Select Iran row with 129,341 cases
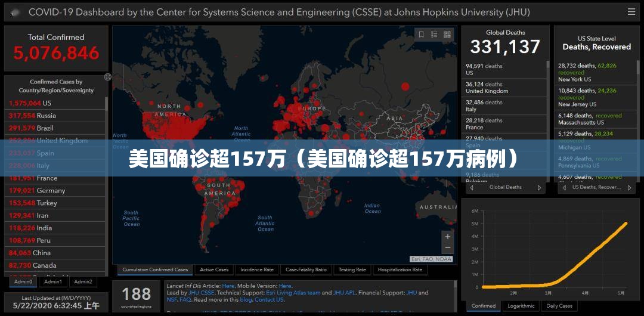This screenshot has height=316, width=644. (x=55, y=215)
